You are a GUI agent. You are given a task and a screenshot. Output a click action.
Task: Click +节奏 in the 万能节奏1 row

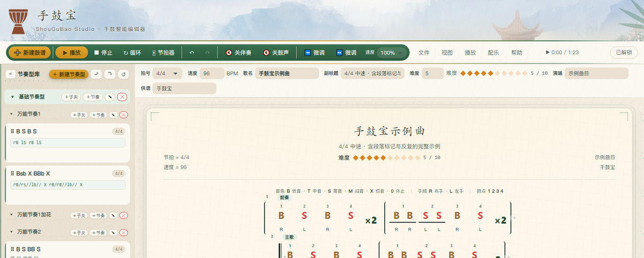[98, 115]
